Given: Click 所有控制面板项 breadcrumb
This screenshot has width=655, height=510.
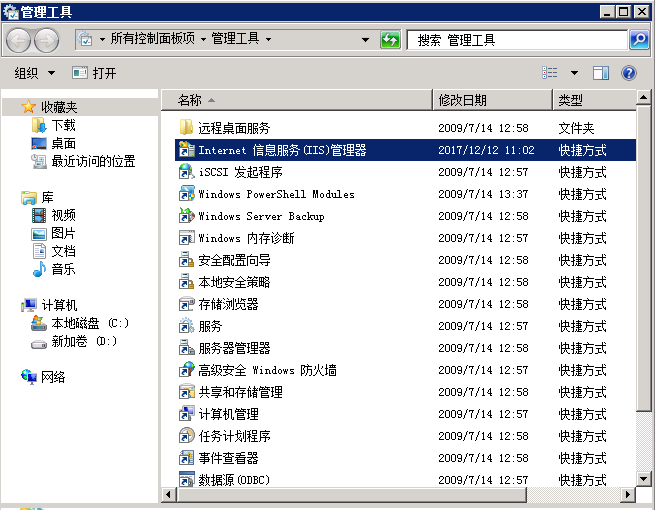Looking at the screenshot, I should [152, 39].
